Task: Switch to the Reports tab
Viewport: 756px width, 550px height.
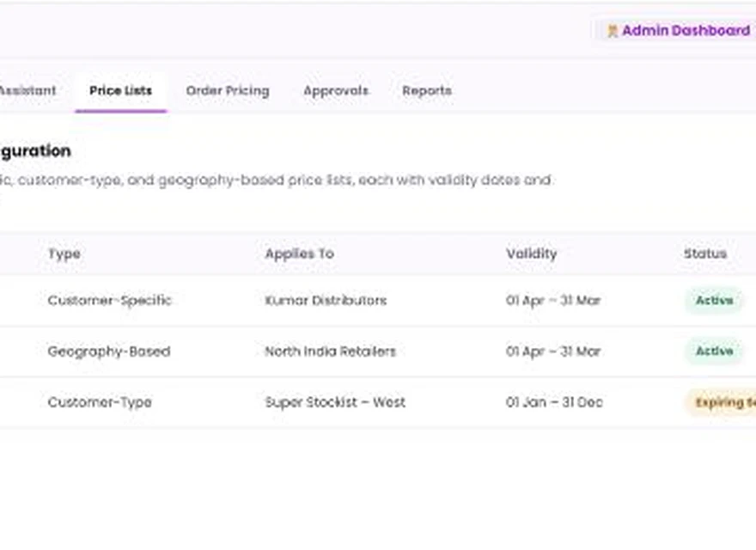Action: pyautogui.click(x=427, y=91)
